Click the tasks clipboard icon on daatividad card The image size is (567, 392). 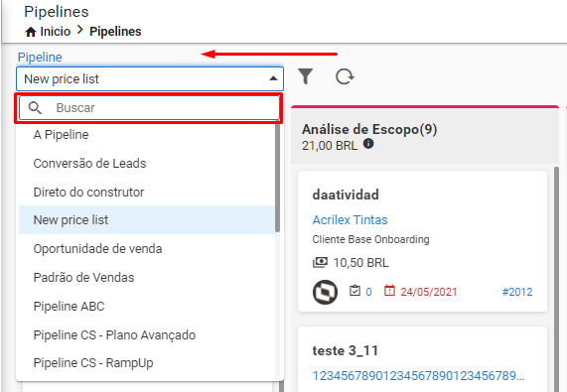[x=354, y=291]
